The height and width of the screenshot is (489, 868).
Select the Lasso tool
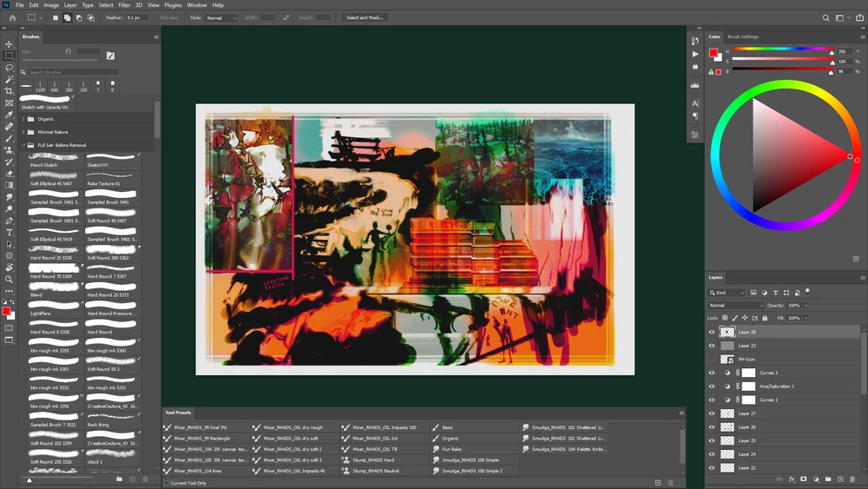[9, 68]
